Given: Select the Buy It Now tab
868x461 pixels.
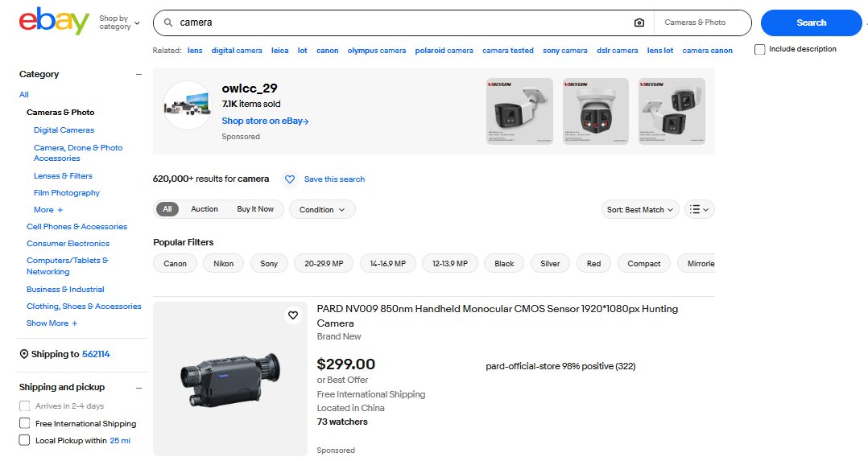Looking at the screenshot, I should pos(255,209).
